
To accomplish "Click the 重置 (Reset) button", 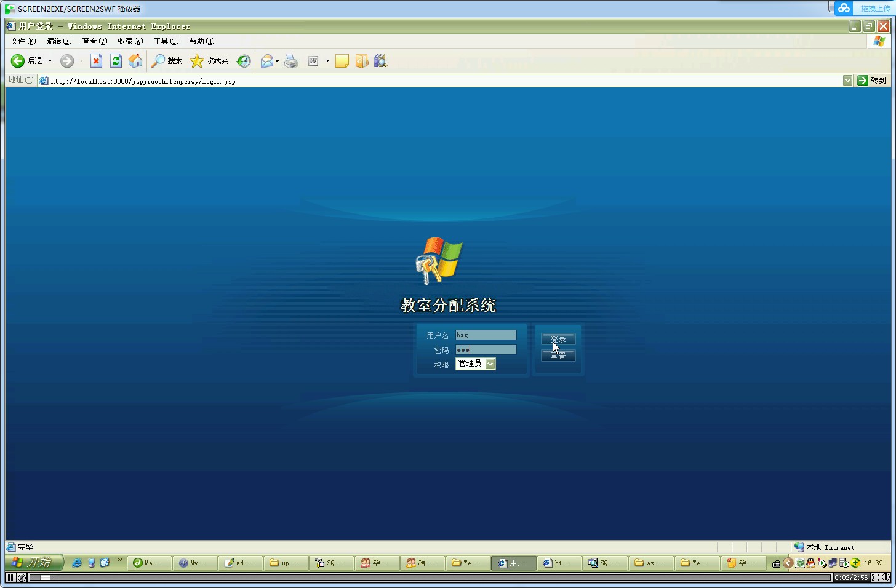I will [558, 356].
